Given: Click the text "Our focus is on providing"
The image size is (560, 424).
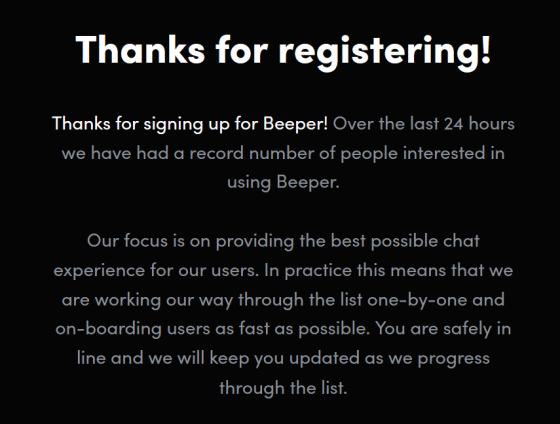Looking at the screenshot, I should pyautogui.click(x=190, y=241).
